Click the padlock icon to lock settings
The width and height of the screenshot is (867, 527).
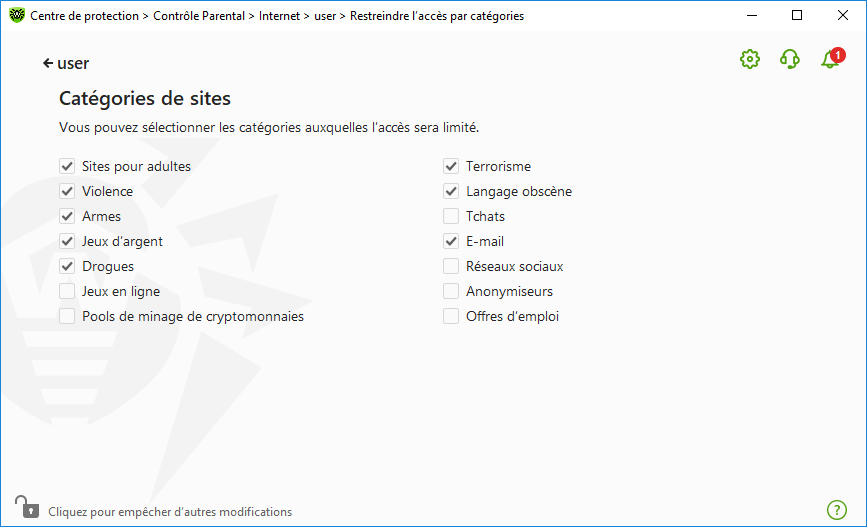27,507
